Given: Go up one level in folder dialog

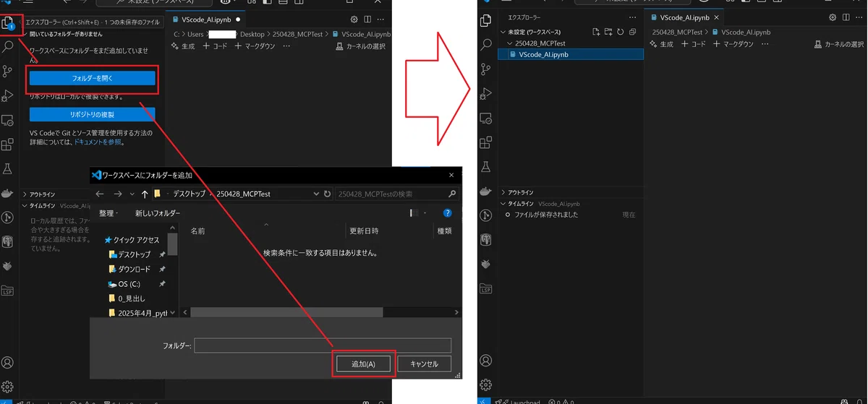Looking at the screenshot, I should point(145,194).
